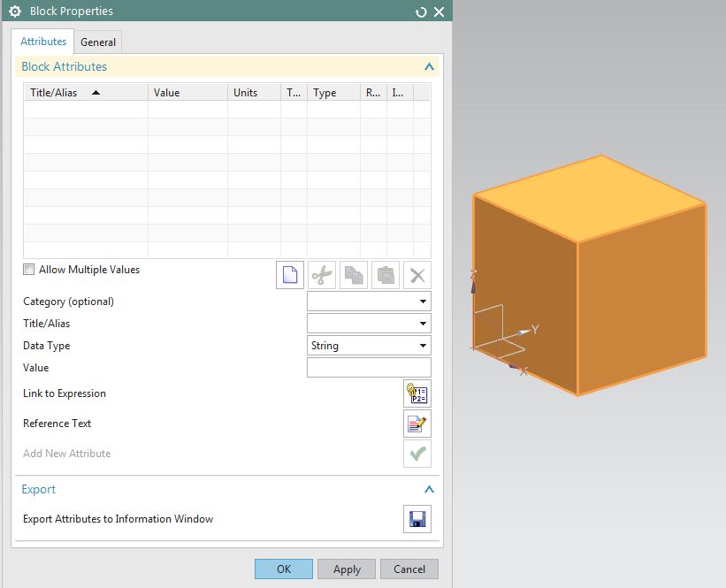Switch to the Attributes tab
Viewport: 726px width, 588px height.
click(x=43, y=42)
